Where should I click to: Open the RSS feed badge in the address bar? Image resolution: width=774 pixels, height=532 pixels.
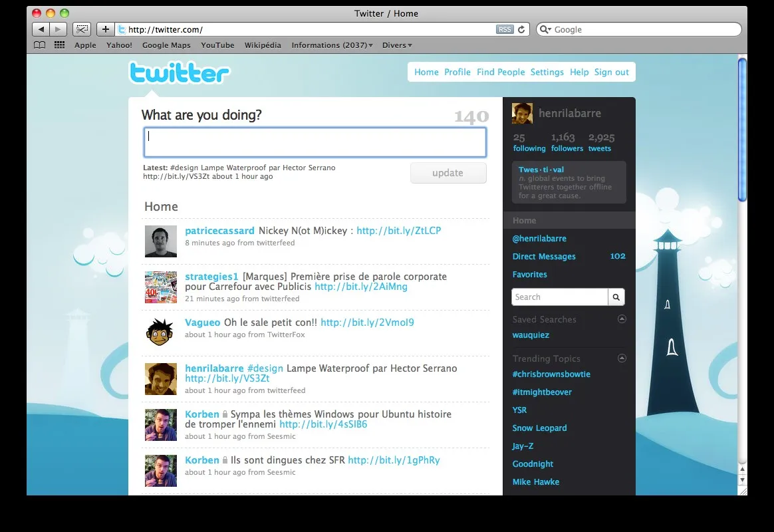point(505,30)
